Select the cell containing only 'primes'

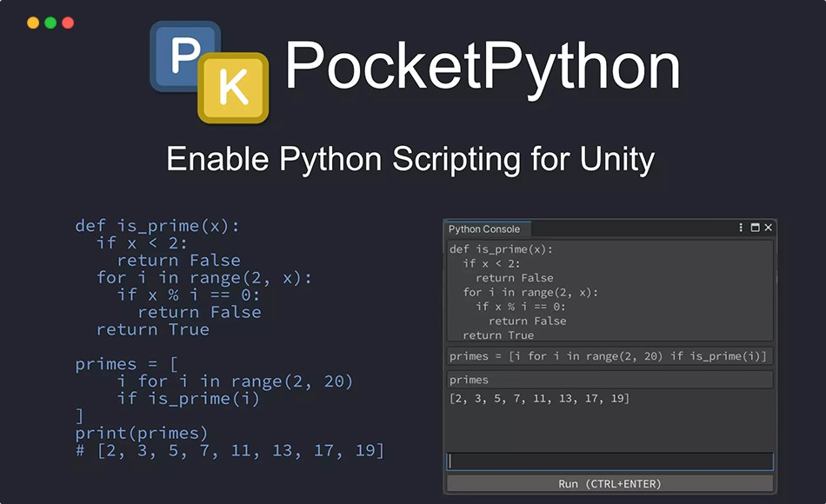(x=609, y=379)
